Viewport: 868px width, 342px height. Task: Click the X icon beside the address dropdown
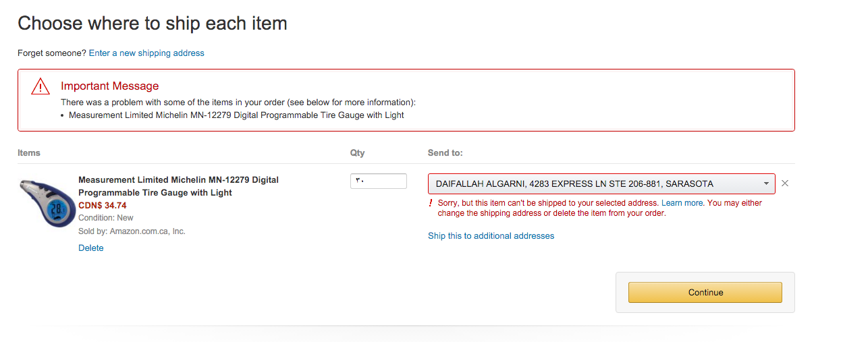(785, 183)
